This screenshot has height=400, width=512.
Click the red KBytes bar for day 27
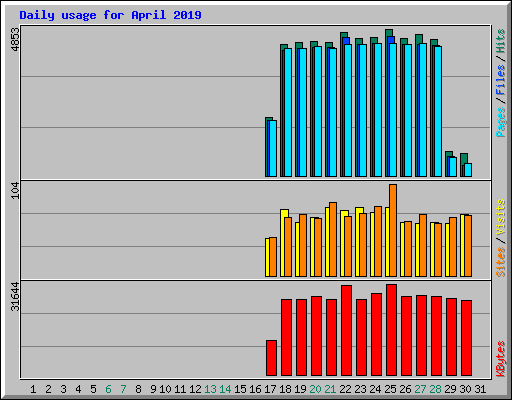click(421, 335)
